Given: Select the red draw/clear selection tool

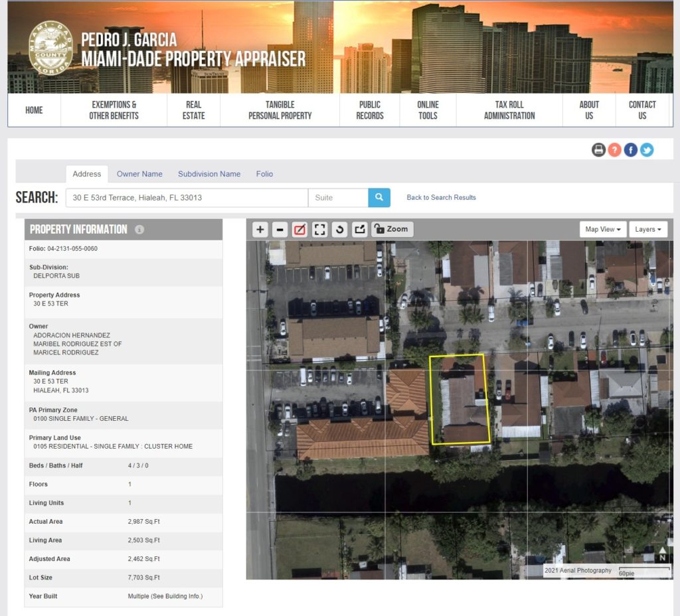Looking at the screenshot, I should (x=300, y=230).
